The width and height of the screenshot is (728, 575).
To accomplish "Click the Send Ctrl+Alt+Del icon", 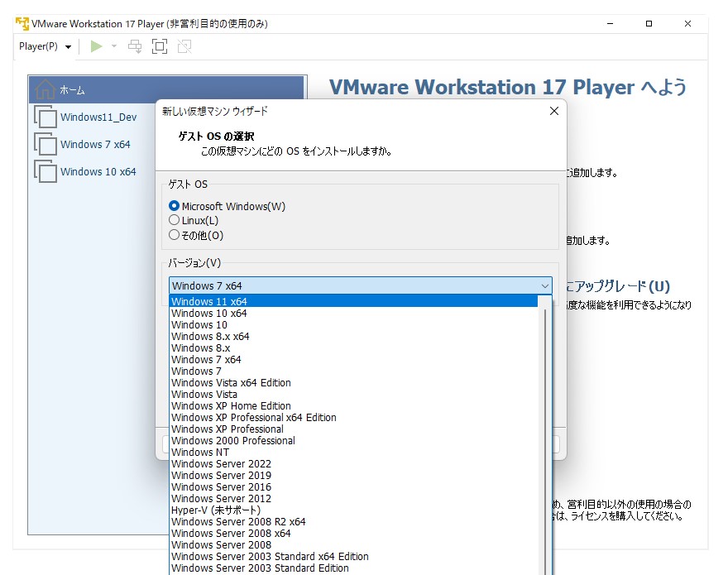I will [132, 46].
